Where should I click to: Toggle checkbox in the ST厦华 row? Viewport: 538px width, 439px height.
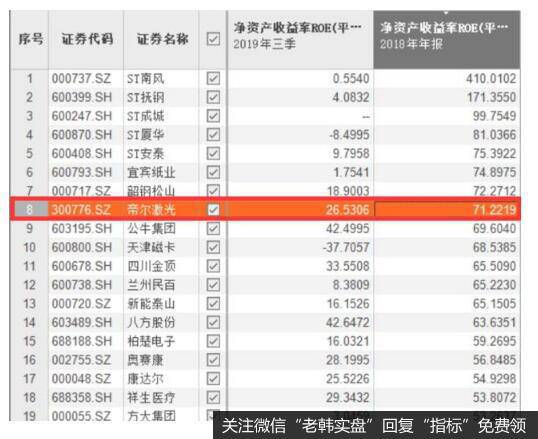(213, 135)
